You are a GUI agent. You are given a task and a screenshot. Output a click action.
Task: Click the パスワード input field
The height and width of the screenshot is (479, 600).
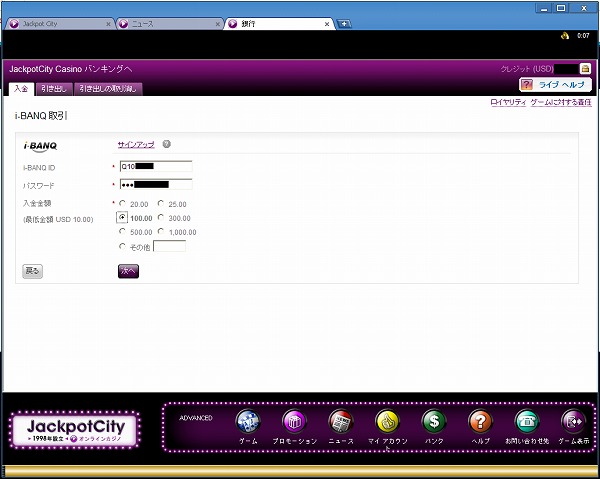156,184
